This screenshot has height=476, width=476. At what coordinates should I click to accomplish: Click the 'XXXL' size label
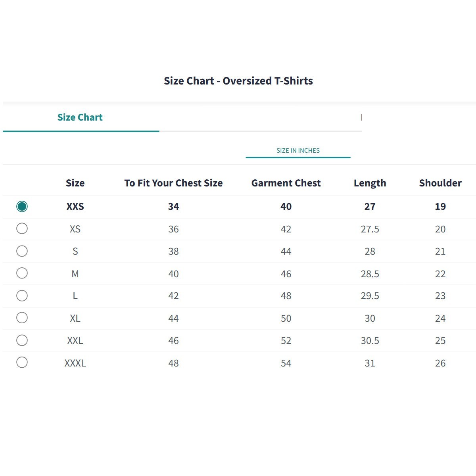point(75,363)
